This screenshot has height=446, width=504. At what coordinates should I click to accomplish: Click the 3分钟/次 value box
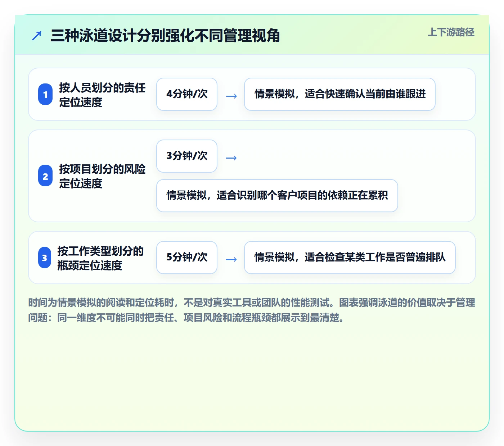click(x=187, y=156)
